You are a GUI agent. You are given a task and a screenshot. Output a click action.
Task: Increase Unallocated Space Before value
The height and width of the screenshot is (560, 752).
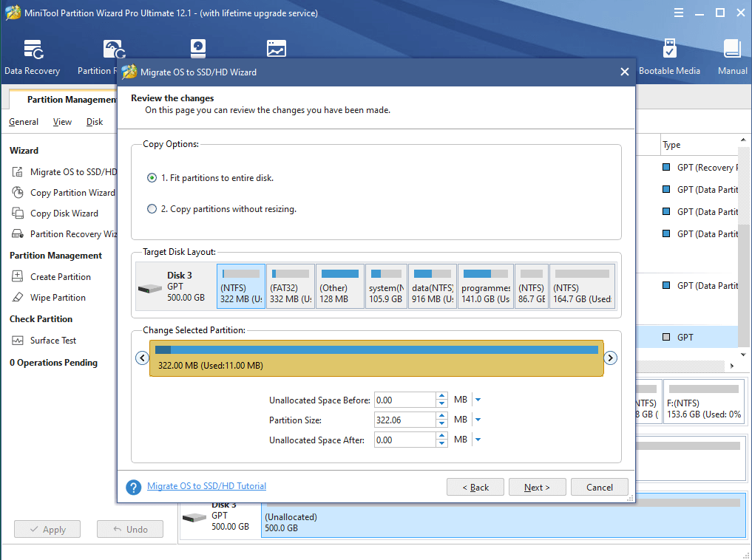pos(441,396)
